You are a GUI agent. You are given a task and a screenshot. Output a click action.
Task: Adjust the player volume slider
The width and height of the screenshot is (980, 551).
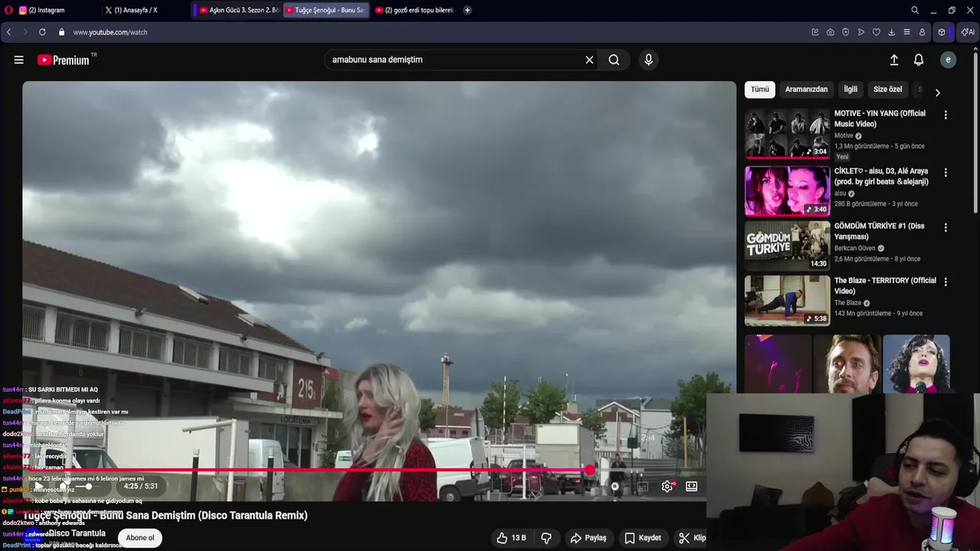coord(88,486)
